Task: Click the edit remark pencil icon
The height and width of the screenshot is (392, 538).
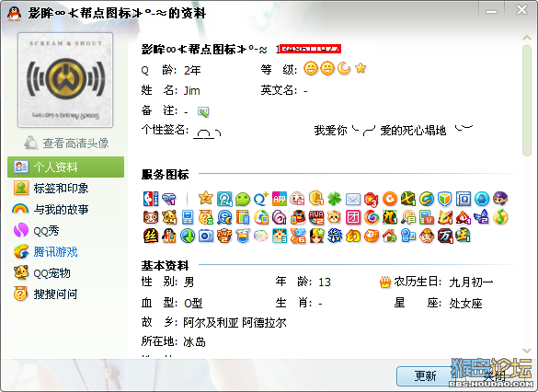Action: click(203, 111)
